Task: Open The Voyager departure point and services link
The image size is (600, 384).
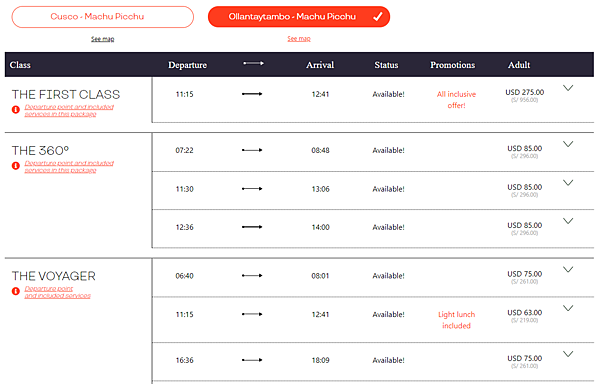Action: [x=58, y=292]
